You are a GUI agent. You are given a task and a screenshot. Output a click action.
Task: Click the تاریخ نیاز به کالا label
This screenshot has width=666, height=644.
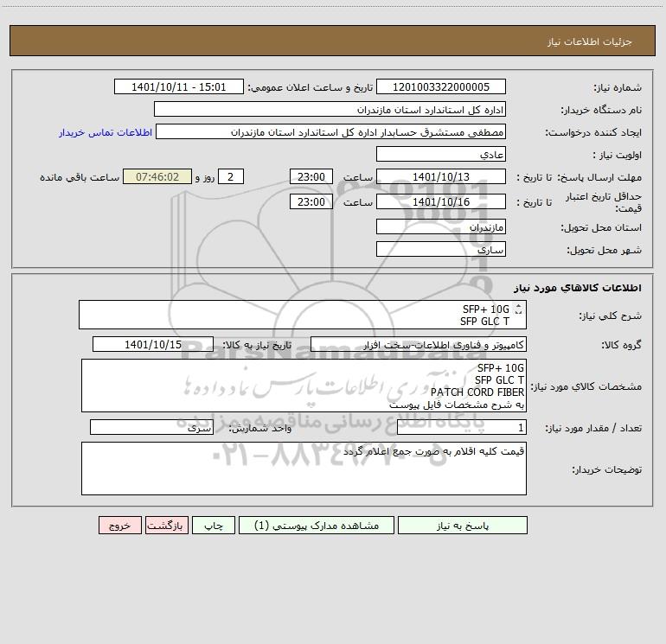[x=257, y=345]
